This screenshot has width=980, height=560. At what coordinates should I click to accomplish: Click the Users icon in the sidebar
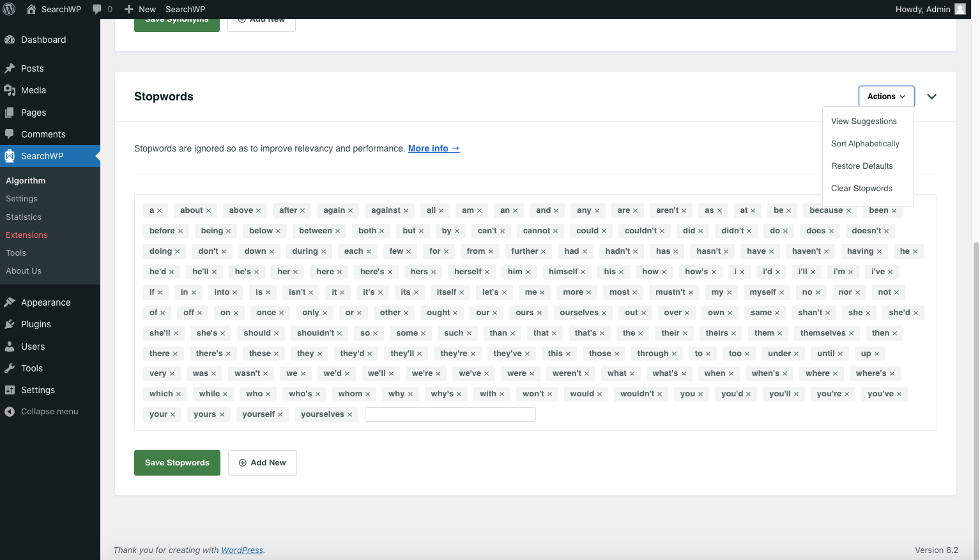point(10,346)
